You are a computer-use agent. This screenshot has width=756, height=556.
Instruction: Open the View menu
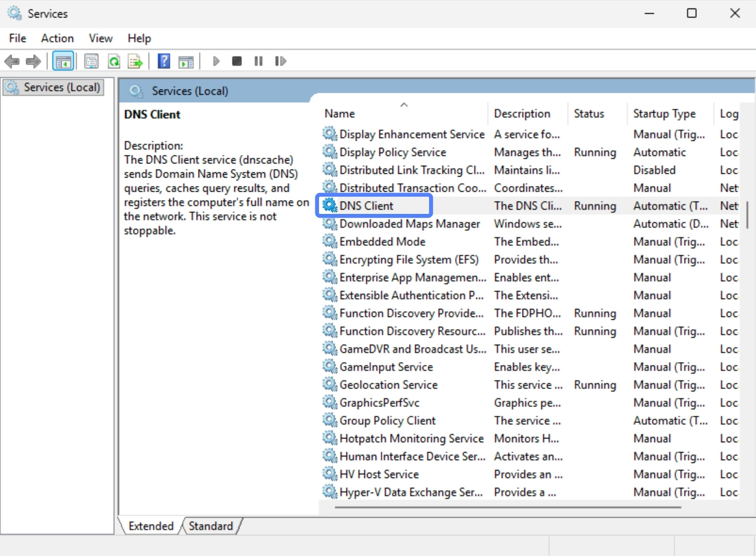[x=101, y=38]
